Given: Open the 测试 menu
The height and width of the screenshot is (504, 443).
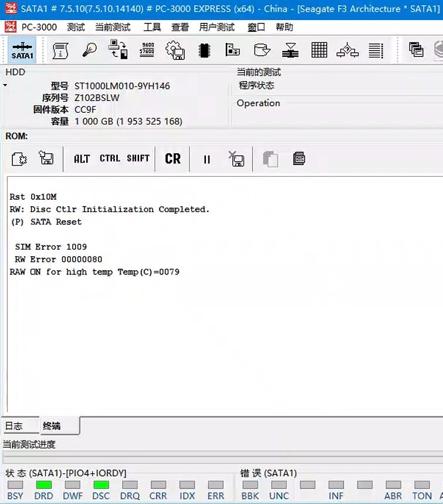Looking at the screenshot, I should coord(76,28).
